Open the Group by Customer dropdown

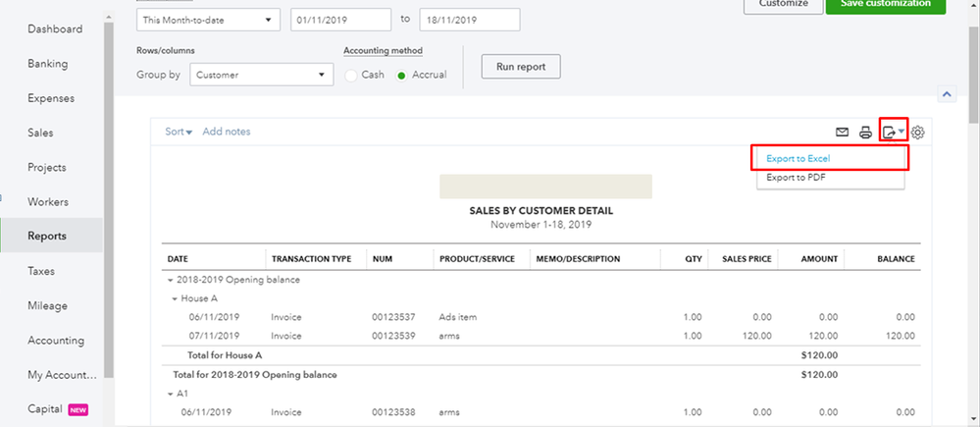261,75
